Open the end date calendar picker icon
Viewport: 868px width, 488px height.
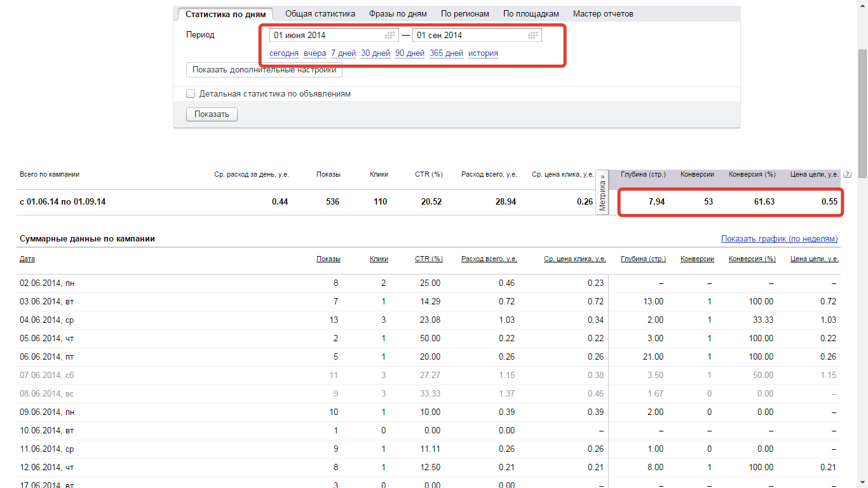click(532, 35)
